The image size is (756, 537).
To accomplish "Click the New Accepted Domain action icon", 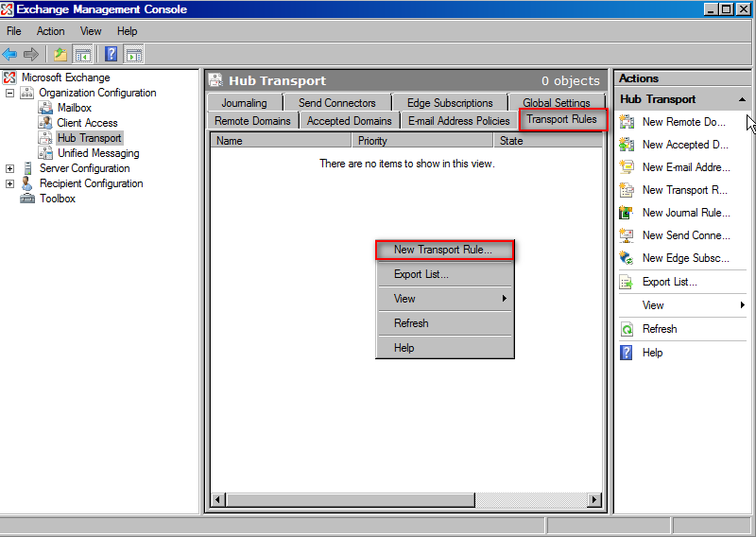I will click(627, 145).
